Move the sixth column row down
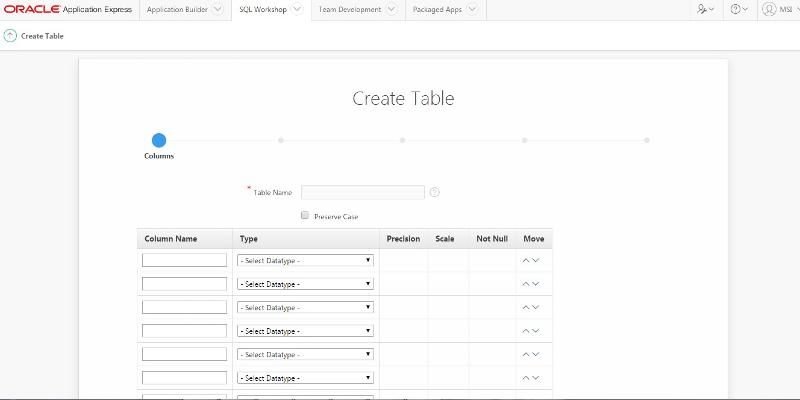This screenshot has height=400, width=800. [x=535, y=378]
